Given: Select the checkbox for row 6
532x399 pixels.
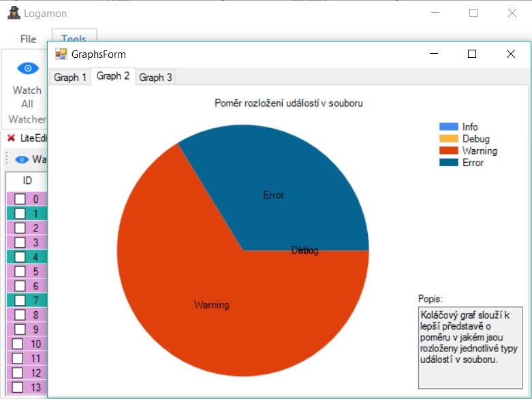Looking at the screenshot, I should pyautogui.click(x=20, y=286).
